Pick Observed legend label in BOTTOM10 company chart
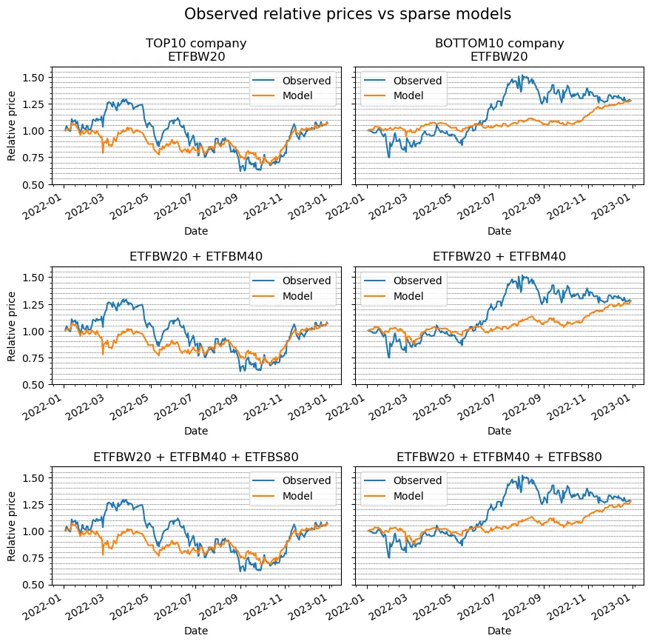Image resolution: width=651 pixels, height=644 pixels. (417, 80)
